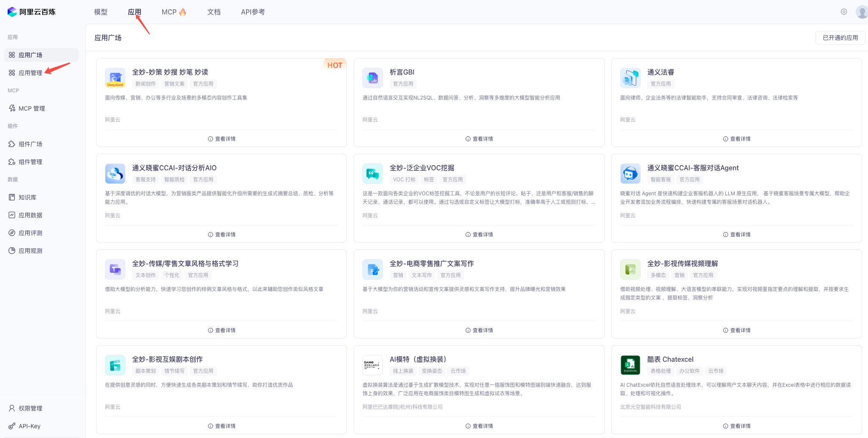This screenshot has width=868, height=438.
Task: Select 应用广场 in the sidebar
Action: click(x=41, y=55)
